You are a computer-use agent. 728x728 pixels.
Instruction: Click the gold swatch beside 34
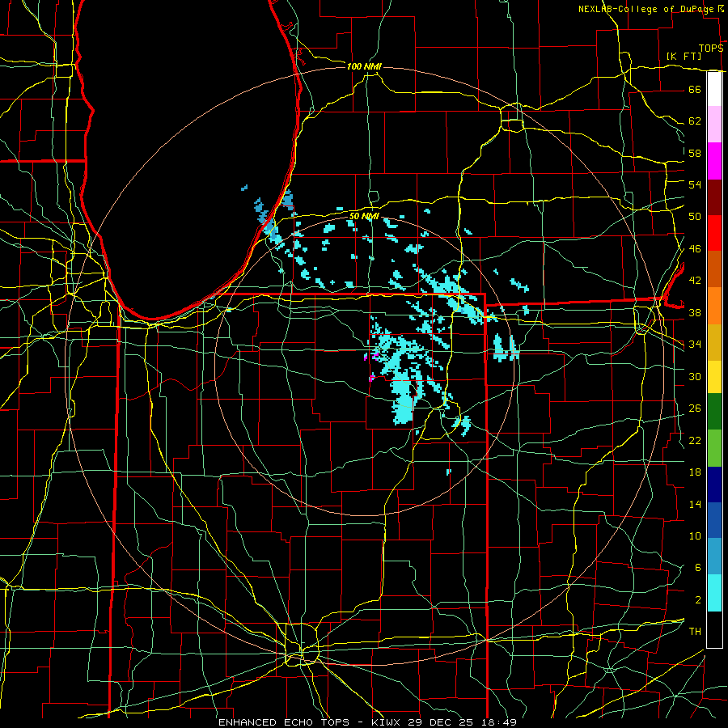[x=714, y=343]
